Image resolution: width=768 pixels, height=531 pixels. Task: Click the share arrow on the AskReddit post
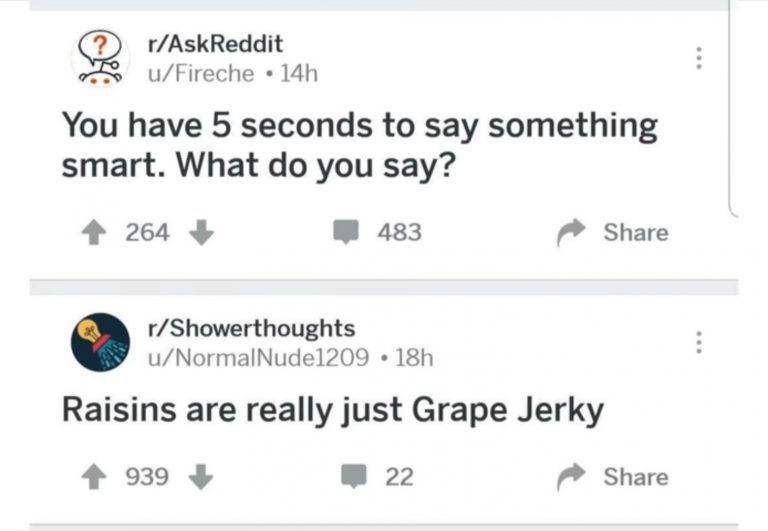click(572, 233)
